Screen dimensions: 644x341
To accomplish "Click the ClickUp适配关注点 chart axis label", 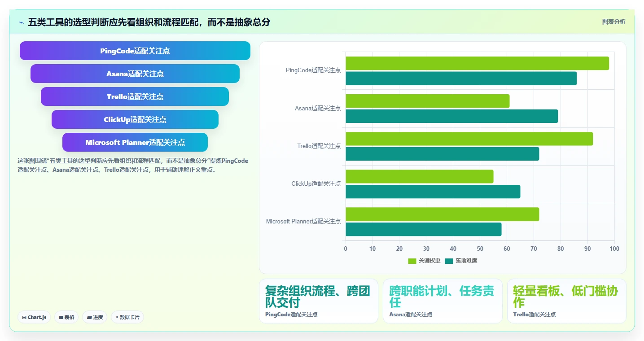I will [x=316, y=184].
